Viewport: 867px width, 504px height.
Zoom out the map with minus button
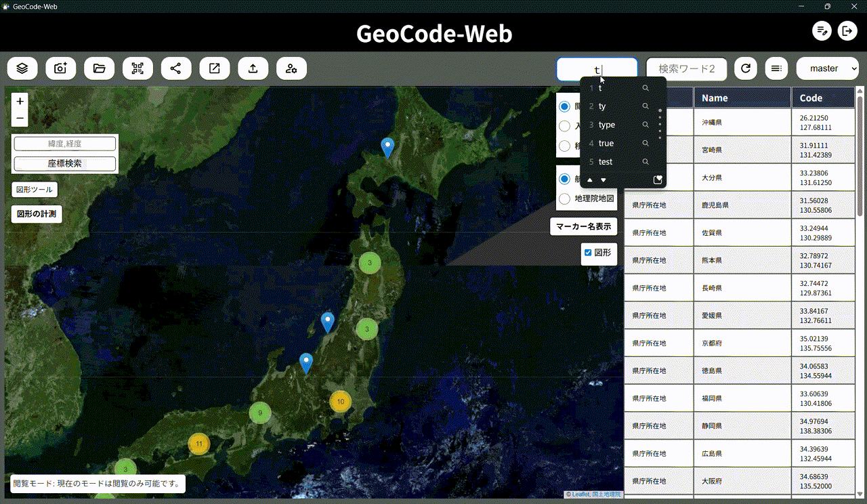coord(20,119)
